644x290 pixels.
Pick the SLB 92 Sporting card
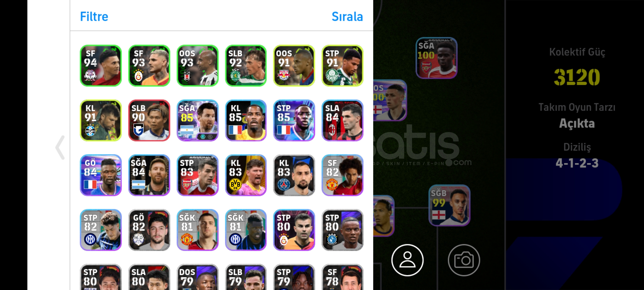click(x=246, y=66)
